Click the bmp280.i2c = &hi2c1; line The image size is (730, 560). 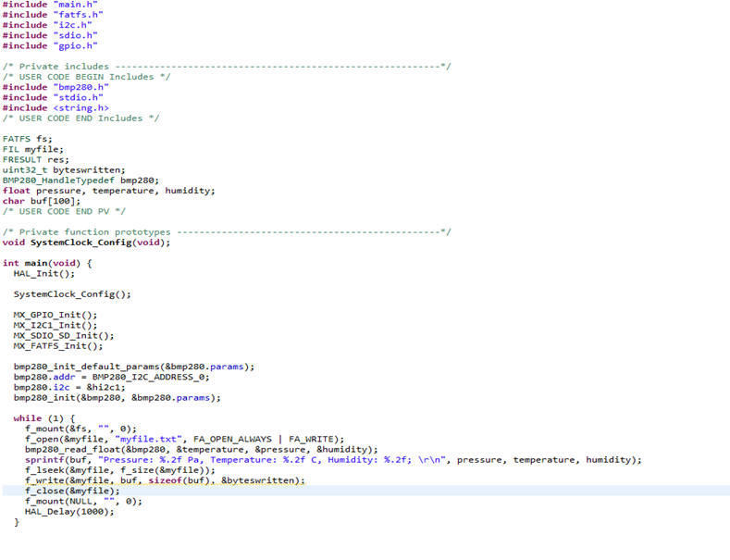(x=69, y=387)
